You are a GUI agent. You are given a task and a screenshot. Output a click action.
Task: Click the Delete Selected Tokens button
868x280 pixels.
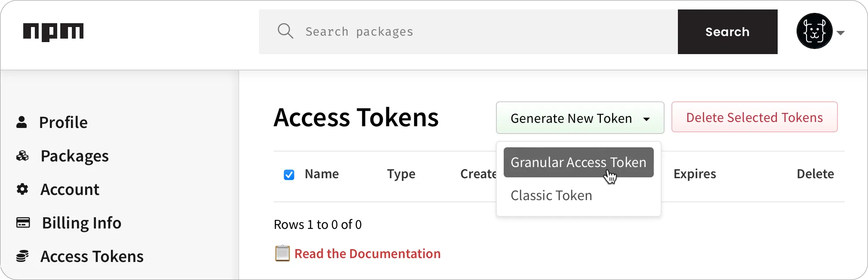pos(754,117)
